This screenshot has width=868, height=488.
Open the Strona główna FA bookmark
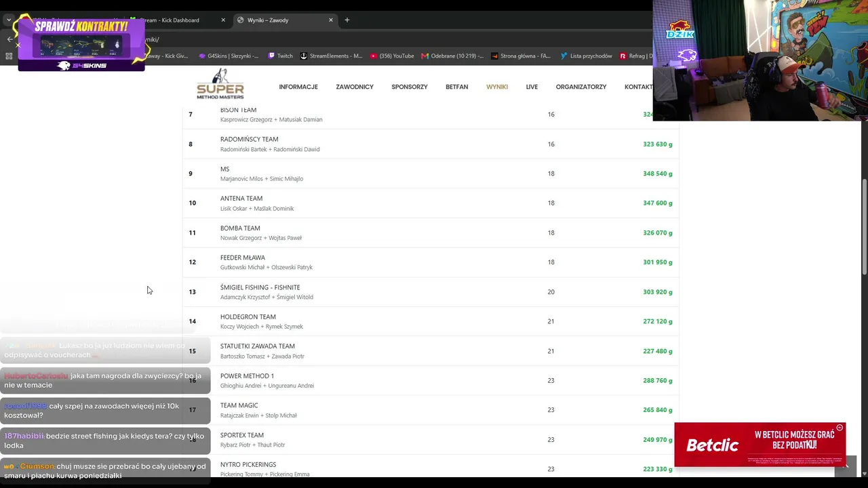point(521,56)
